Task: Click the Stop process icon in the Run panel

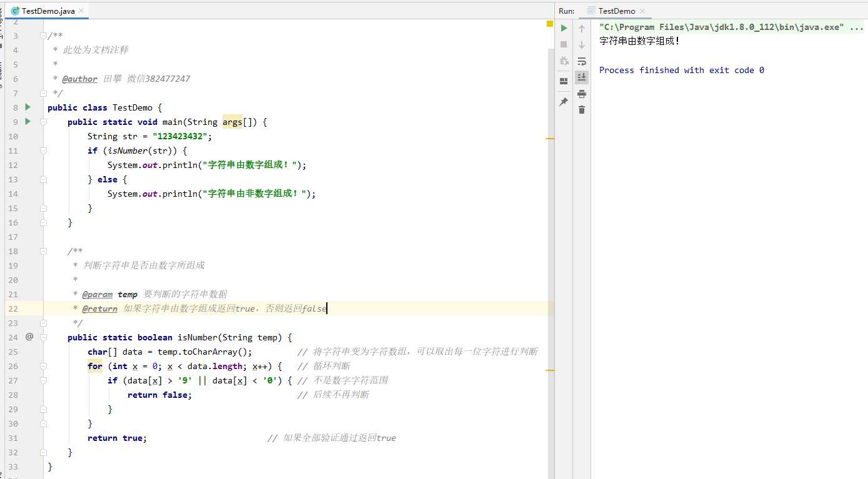Action: tap(564, 44)
